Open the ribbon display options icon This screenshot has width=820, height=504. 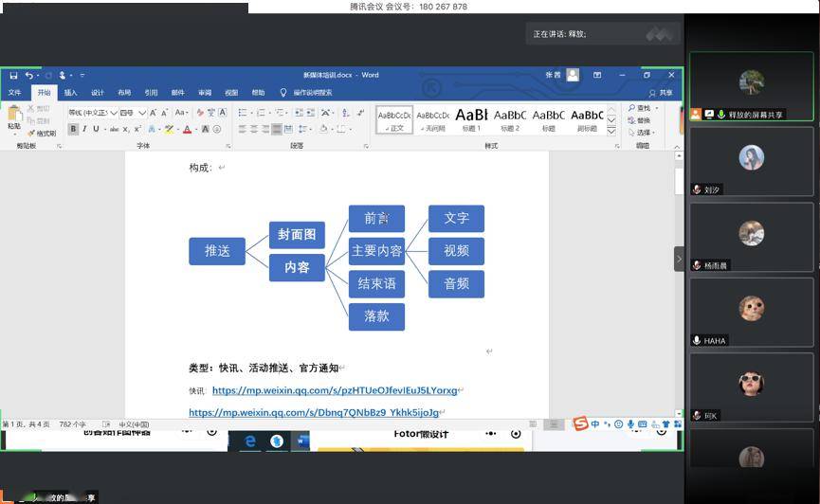coord(597,75)
